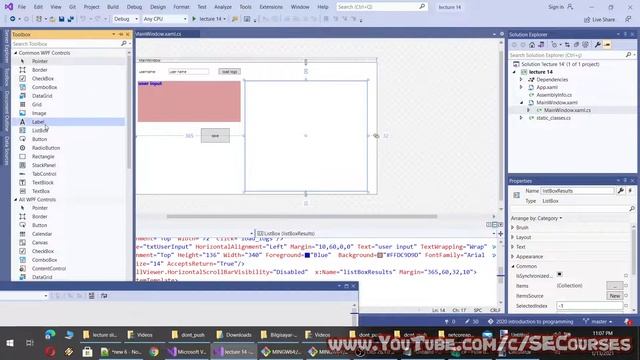This screenshot has height=360, width=640.
Task: Click the Blue foreground color swatch in XAML
Action: (x=307, y=255)
